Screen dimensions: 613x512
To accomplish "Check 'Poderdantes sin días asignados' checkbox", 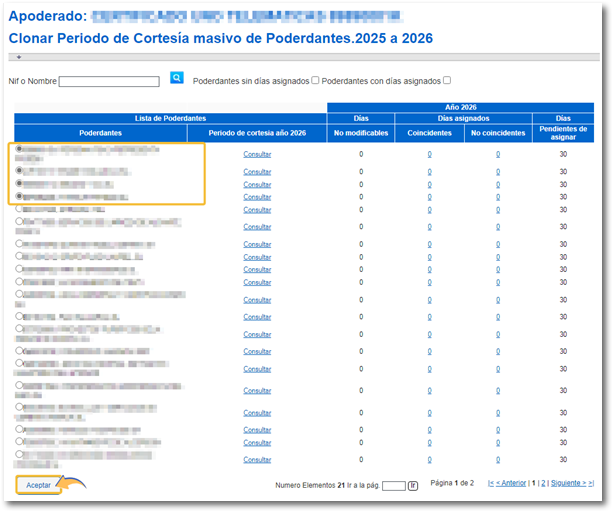I will [315, 81].
